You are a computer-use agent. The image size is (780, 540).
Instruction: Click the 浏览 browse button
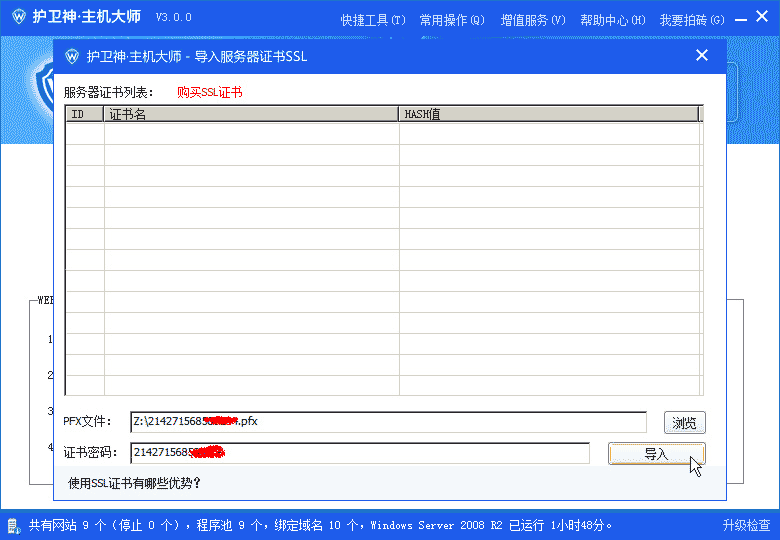click(684, 423)
